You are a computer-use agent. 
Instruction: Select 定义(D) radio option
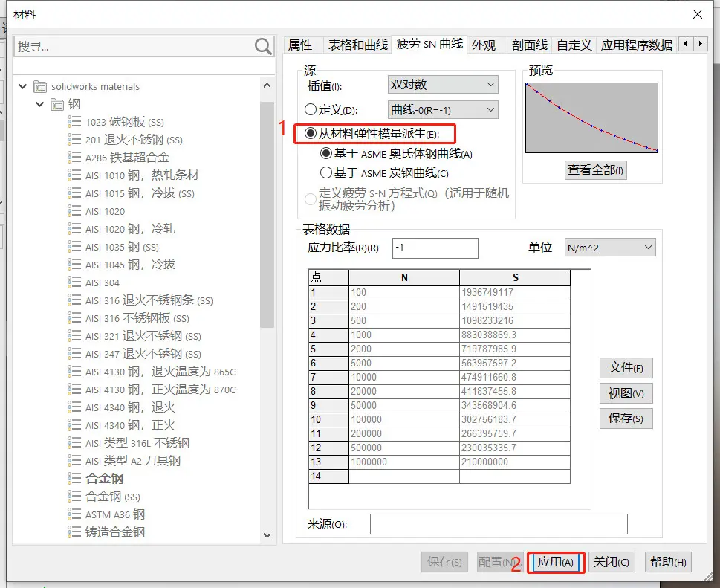tap(311, 109)
